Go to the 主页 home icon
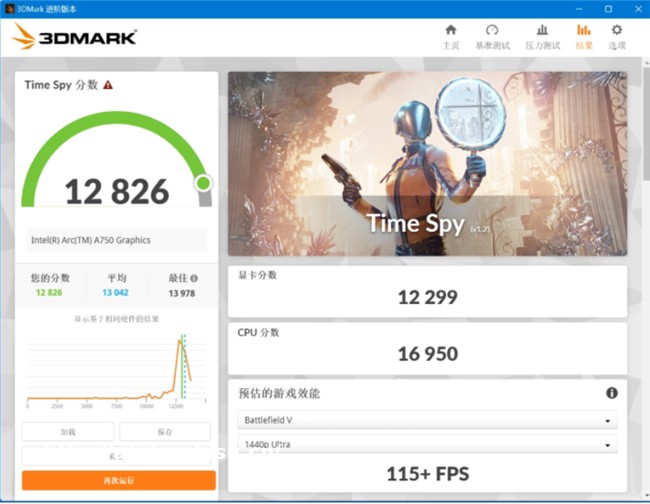Viewport: 650px width, 504px height. (451, 31)
